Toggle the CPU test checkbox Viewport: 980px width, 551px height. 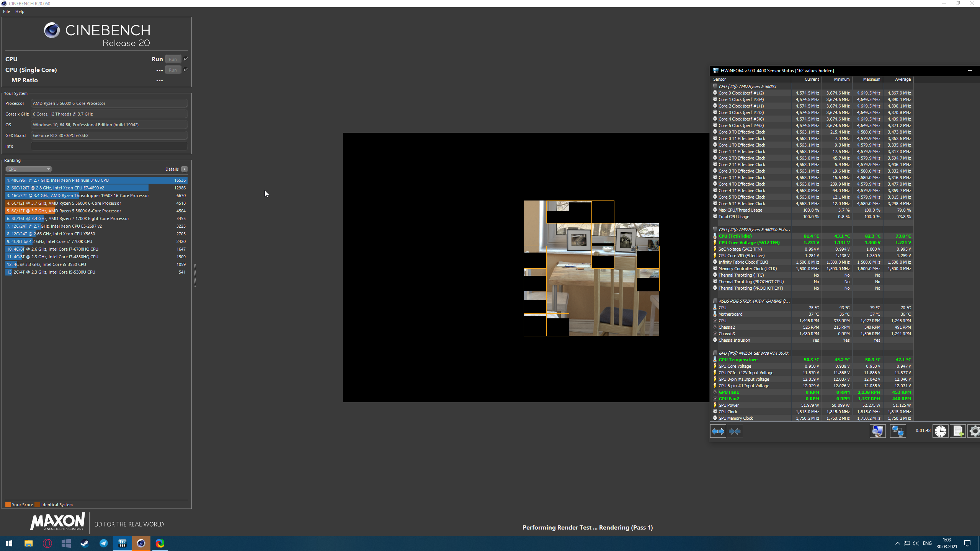(186, 59)
